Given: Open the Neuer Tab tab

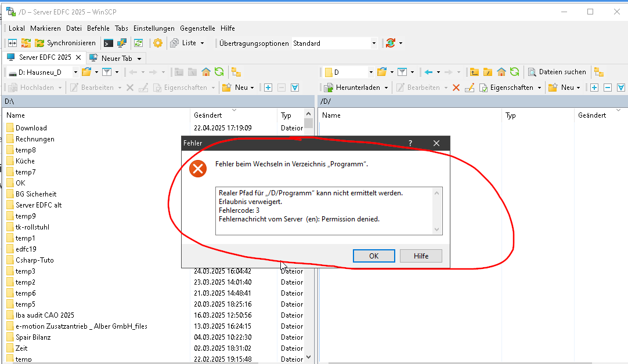Looking at the screenshot, I should pos(116,58).
